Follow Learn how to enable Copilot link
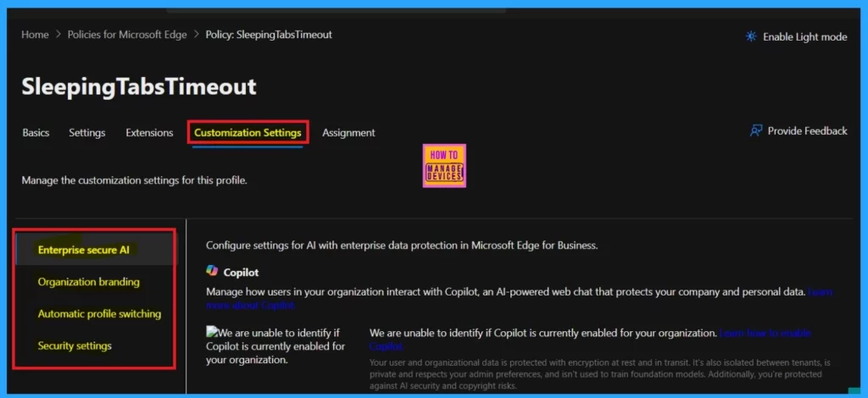Image resolution: width=868 pixels, height=398 pixels. pyautogui.click(x=765, y=334)
